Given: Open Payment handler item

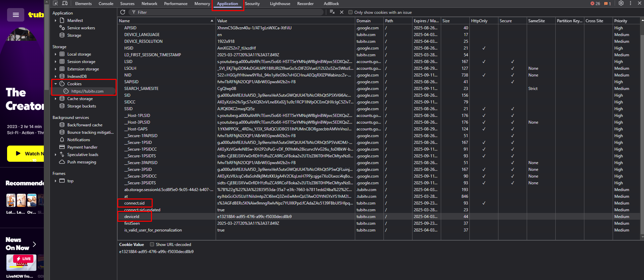Looking at the screenshot, I should [x=82, y=147].
